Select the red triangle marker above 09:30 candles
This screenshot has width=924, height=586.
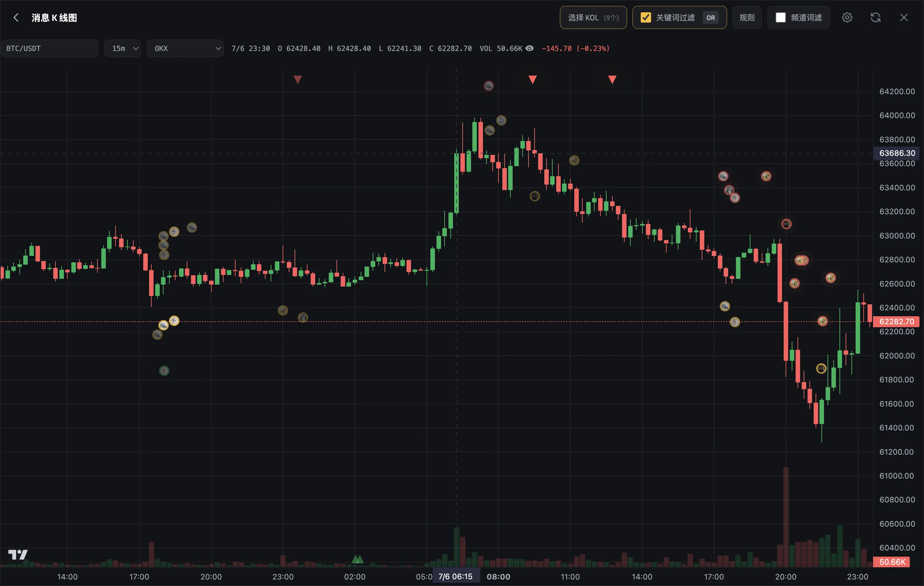click(x=532, y=79)
